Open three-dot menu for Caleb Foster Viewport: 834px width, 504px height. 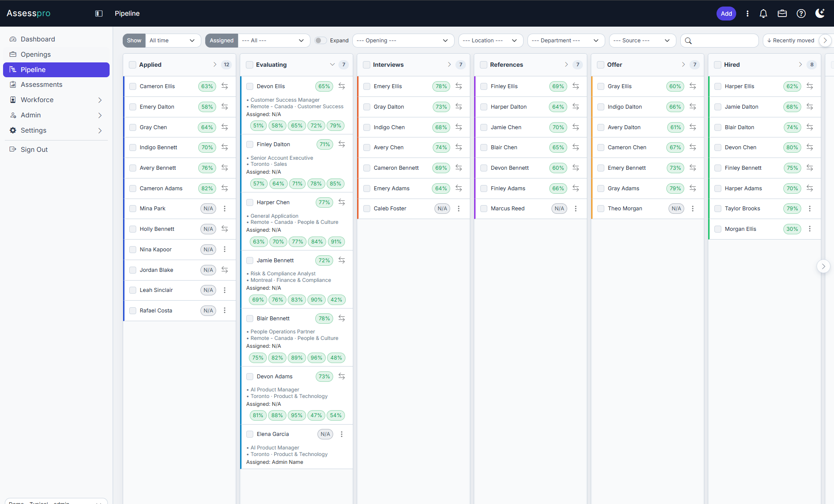pos(458,209)
